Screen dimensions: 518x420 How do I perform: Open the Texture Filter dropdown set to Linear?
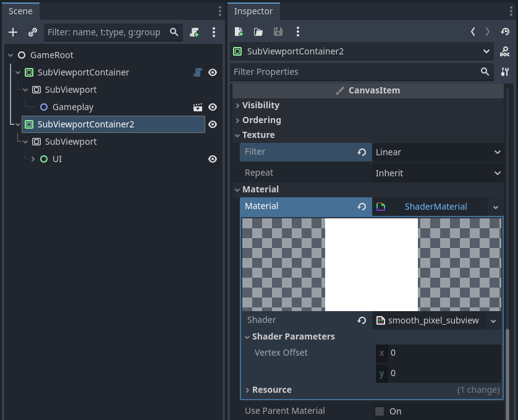(x=437, y=152)
